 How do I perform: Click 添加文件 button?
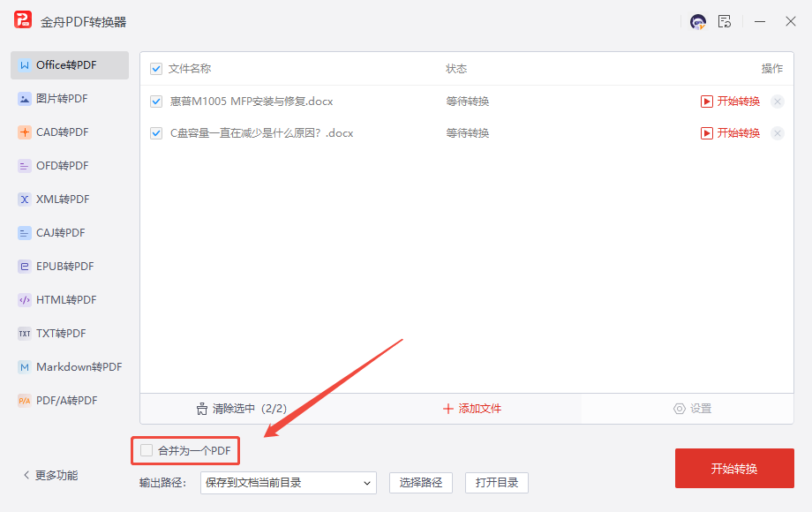(x=472, y=409)
